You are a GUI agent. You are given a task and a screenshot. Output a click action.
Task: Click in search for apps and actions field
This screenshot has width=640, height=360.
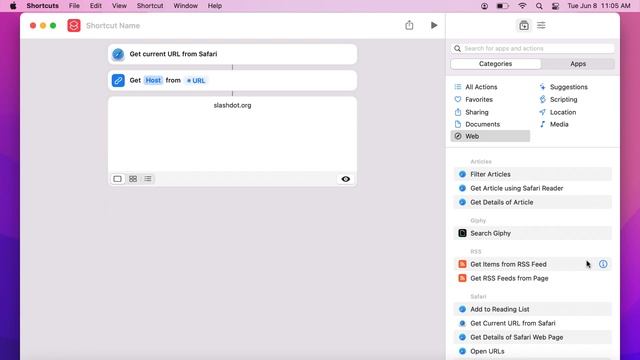(x=533, y=48)
